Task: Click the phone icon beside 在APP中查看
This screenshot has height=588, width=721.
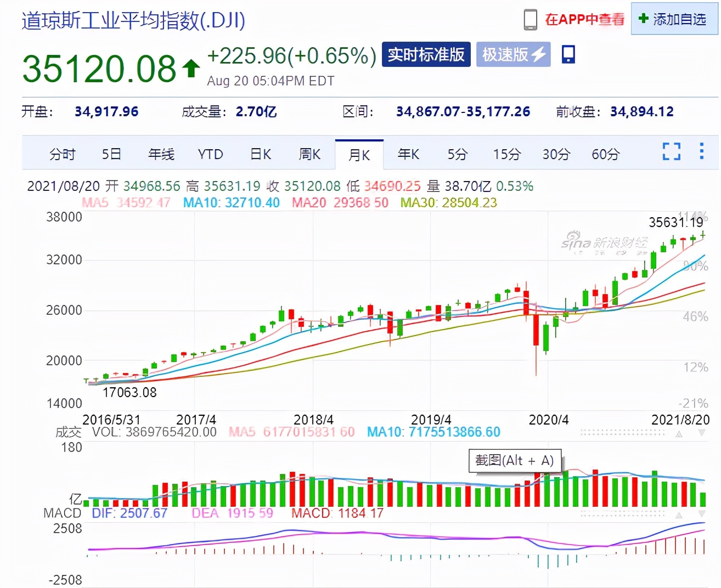Action: click(530, 18)
